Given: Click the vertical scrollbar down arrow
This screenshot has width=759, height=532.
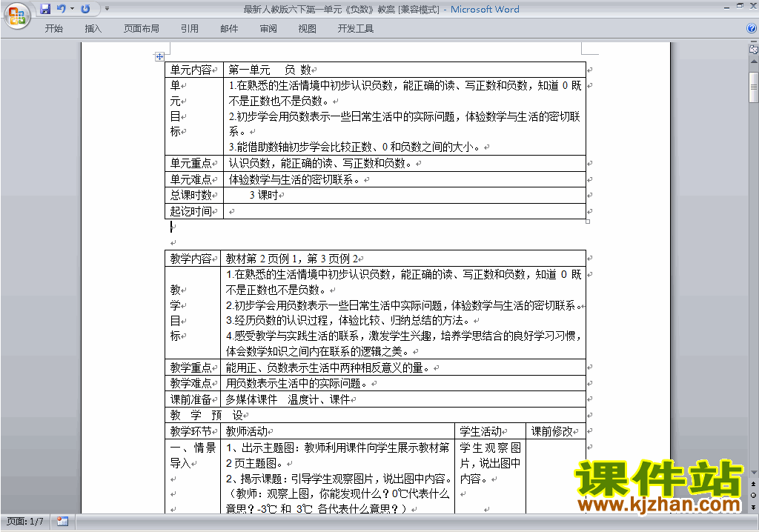Looking at the screenshot, I should (x=754, y=473).
